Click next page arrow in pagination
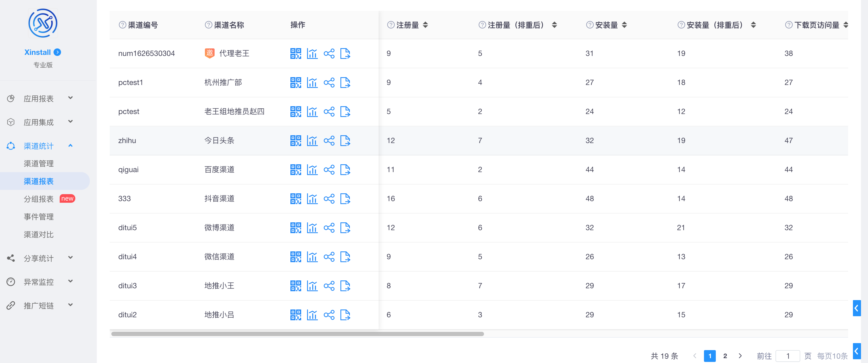Screen dimensions: 868x363 pos(740,356)
